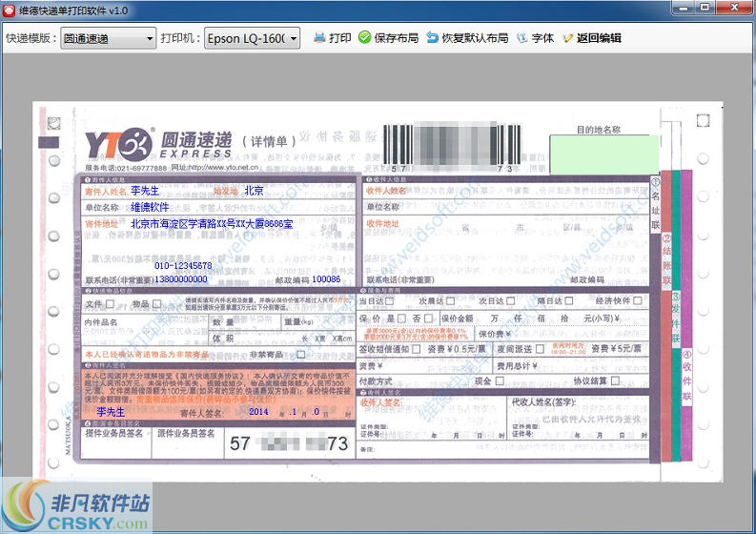Tick the 次日达 service checkbox

511,301
